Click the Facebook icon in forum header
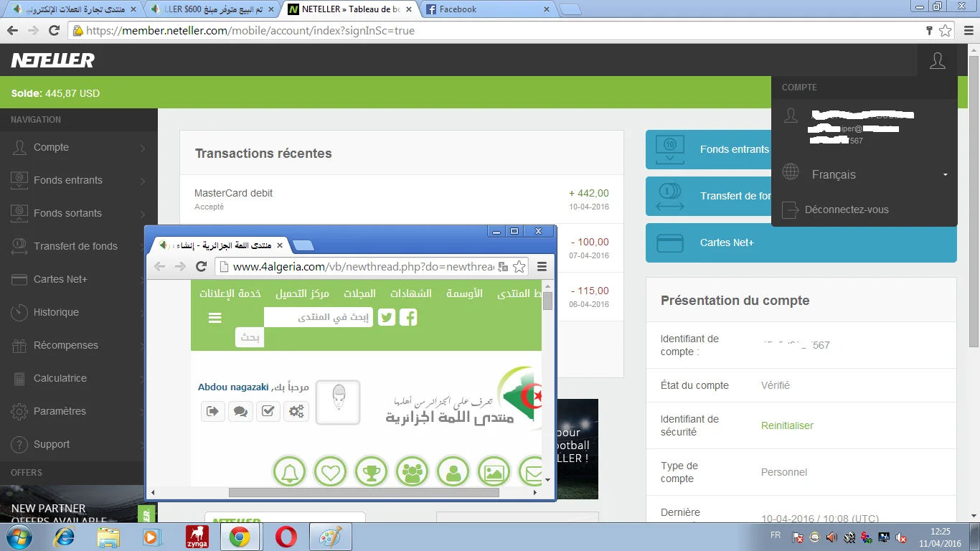This screenshot has width=980, height=551. pos(408,318)
